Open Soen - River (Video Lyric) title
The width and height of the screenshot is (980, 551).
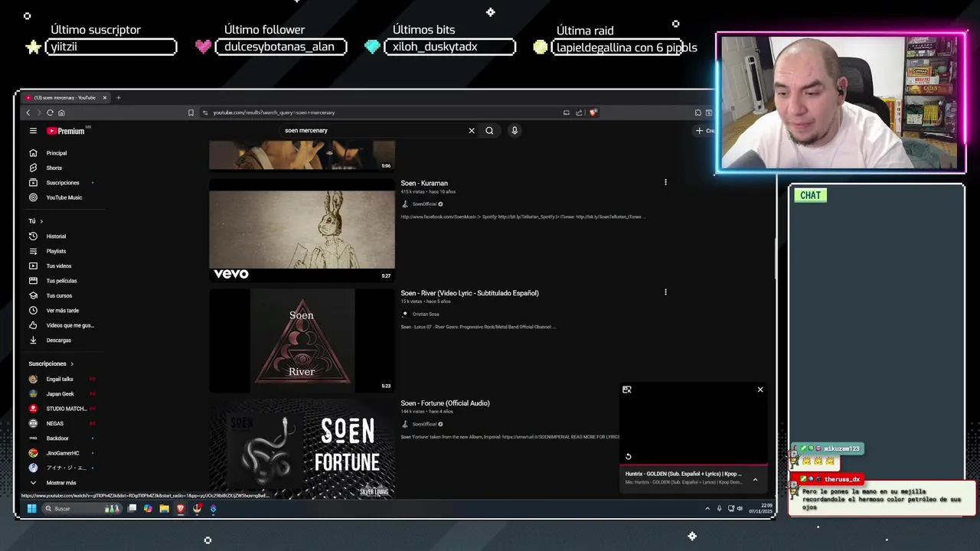(469, 293)
